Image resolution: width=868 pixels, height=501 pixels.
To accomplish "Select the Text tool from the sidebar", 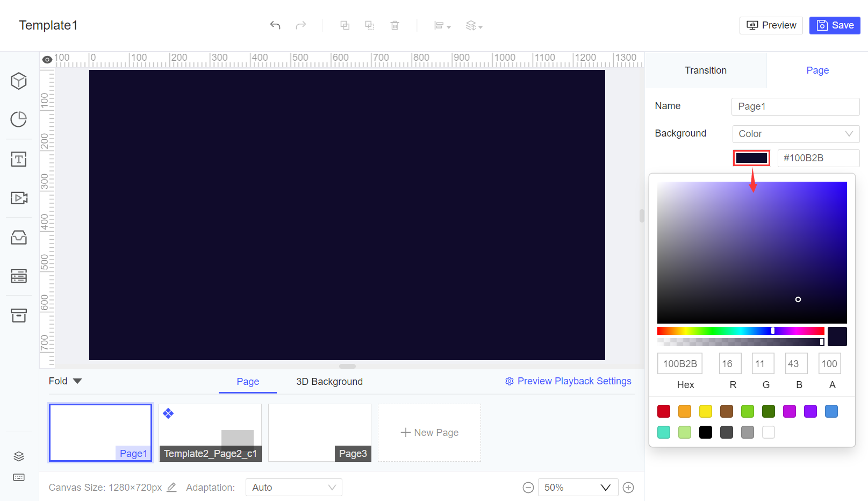I will tap(19, 159).
